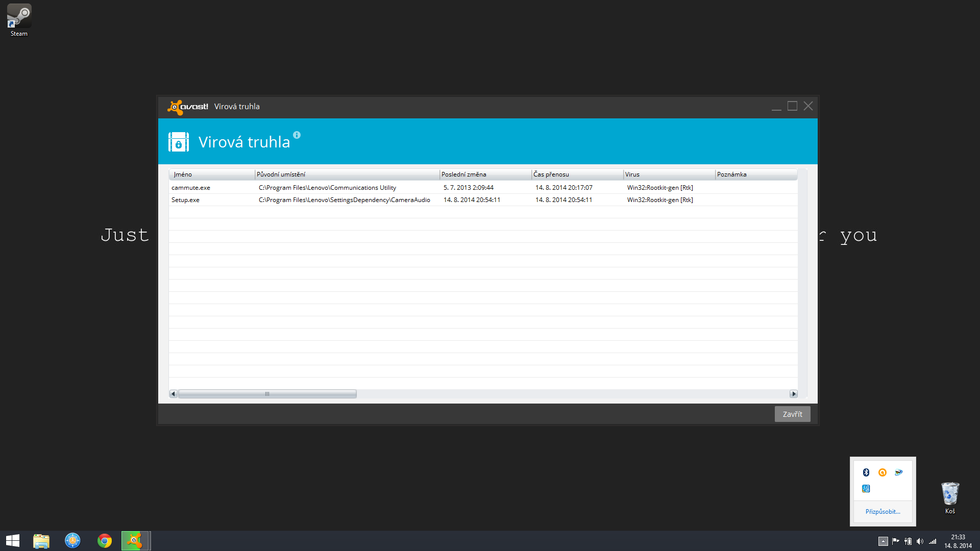Open Google Chrome from the taskbar
980x551 pixels.
tap(105, 541)
